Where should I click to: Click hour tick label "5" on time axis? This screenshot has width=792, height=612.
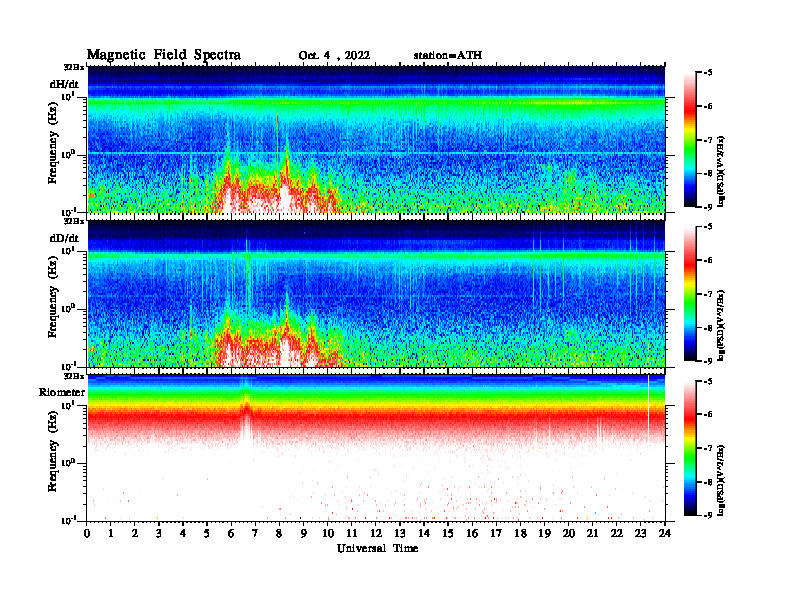(x=207, y=533)
